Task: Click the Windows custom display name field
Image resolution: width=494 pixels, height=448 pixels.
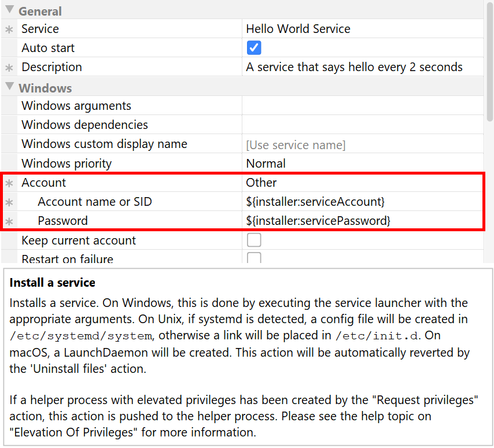Action: click(x=362, y=145)
